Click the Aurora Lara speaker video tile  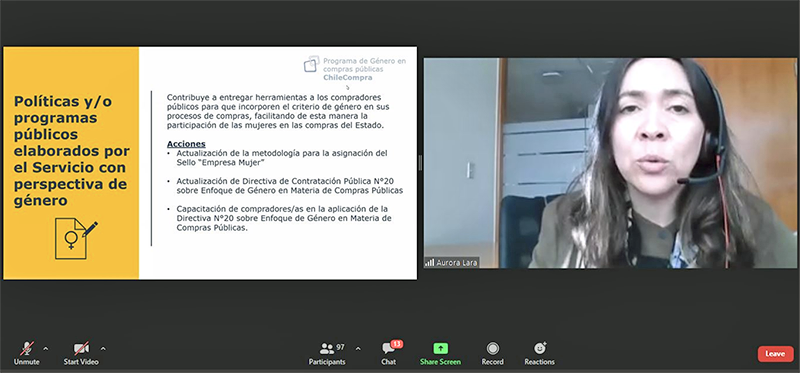pos(610,163)
